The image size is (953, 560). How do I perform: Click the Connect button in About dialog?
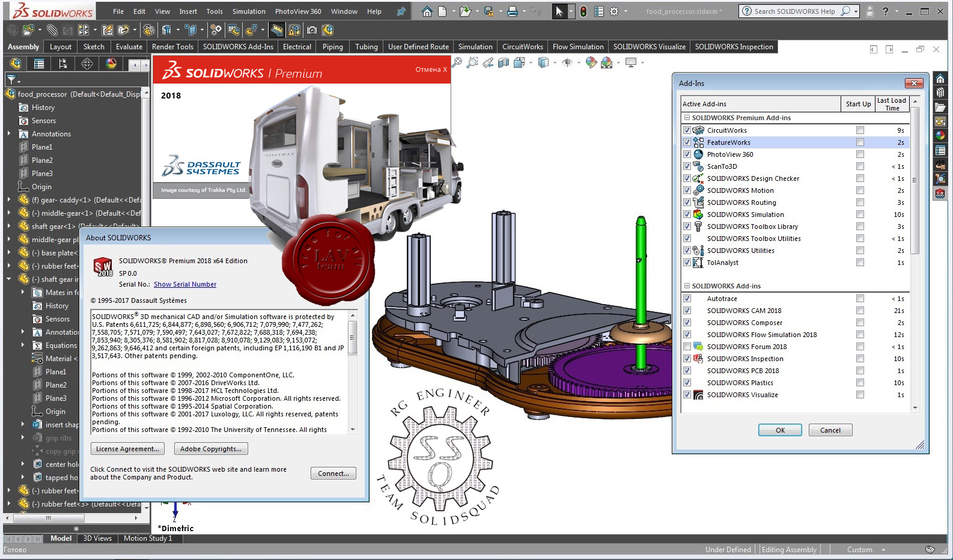(333, 473)
